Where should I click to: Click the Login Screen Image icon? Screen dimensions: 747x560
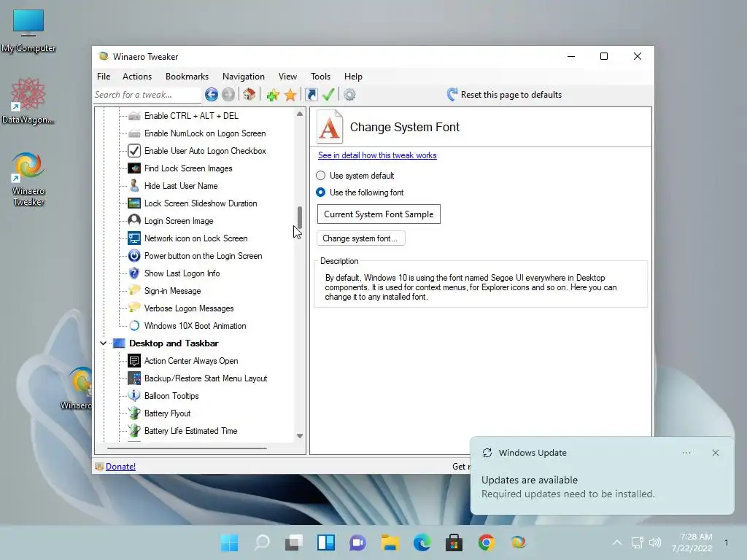click(x=134, y=220)
